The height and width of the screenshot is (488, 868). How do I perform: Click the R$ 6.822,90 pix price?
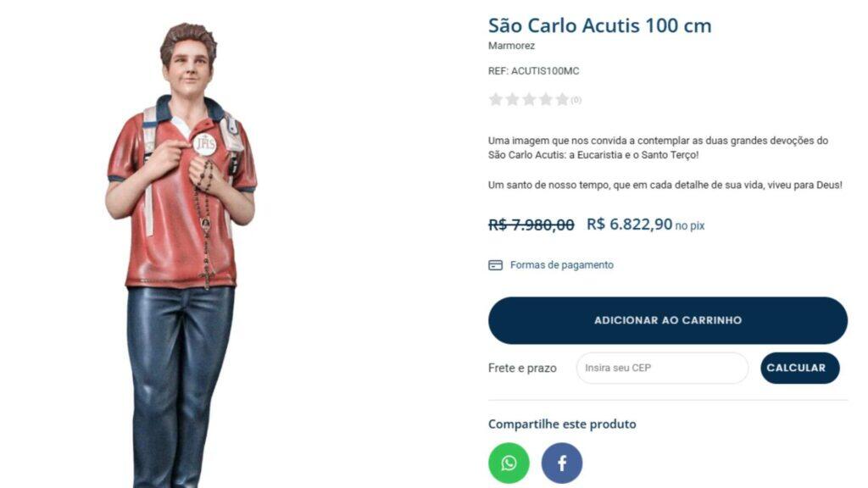click(645, 224)
